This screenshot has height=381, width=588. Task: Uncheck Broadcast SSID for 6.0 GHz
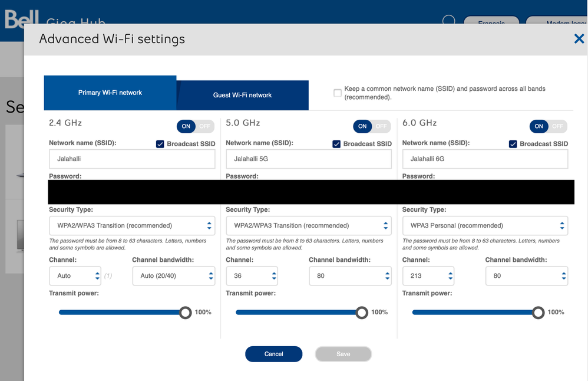[x=513, y=144]
